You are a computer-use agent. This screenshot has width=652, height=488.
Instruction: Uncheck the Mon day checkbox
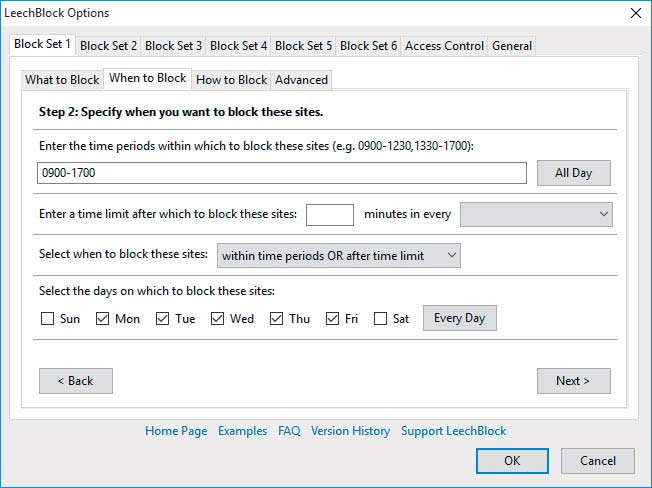point(102,319)
